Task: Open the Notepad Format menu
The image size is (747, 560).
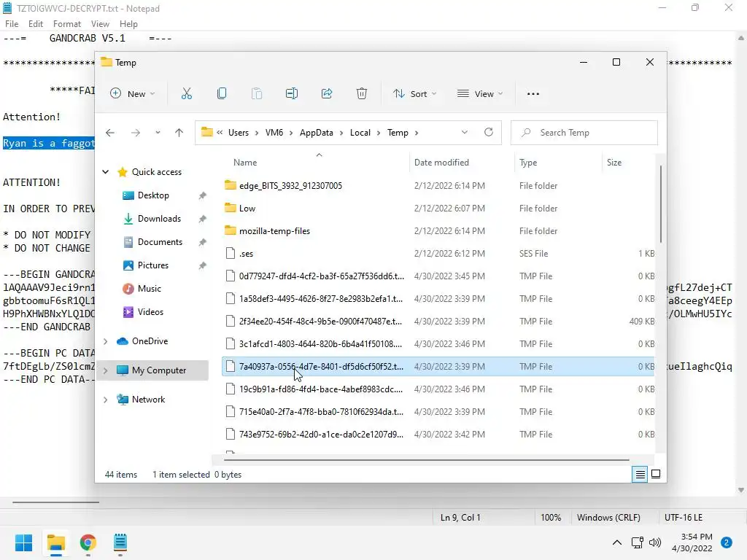Action: click(66, 24)
